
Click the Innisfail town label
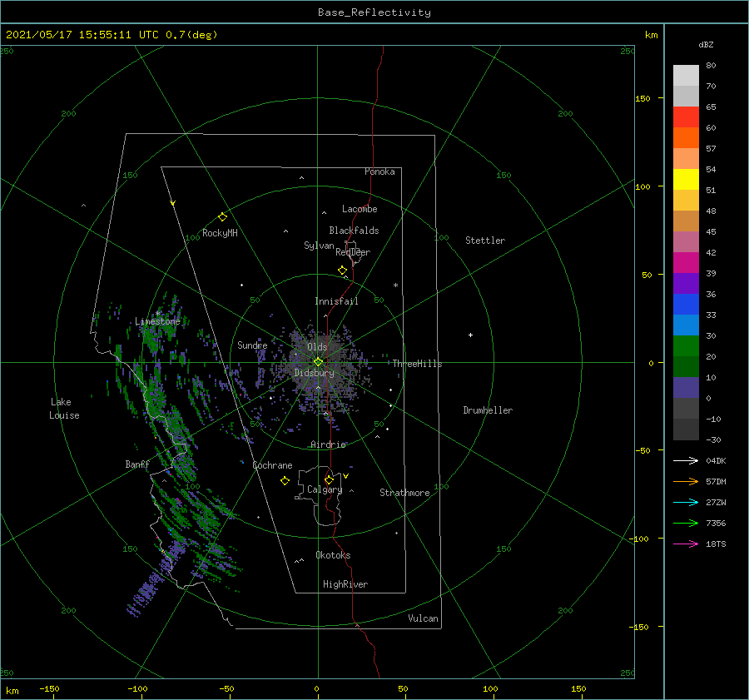336,301
